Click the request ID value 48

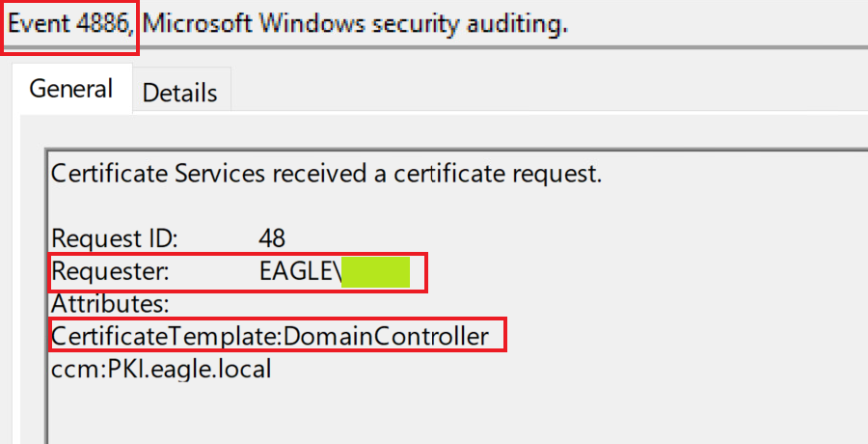pos(272,238)
